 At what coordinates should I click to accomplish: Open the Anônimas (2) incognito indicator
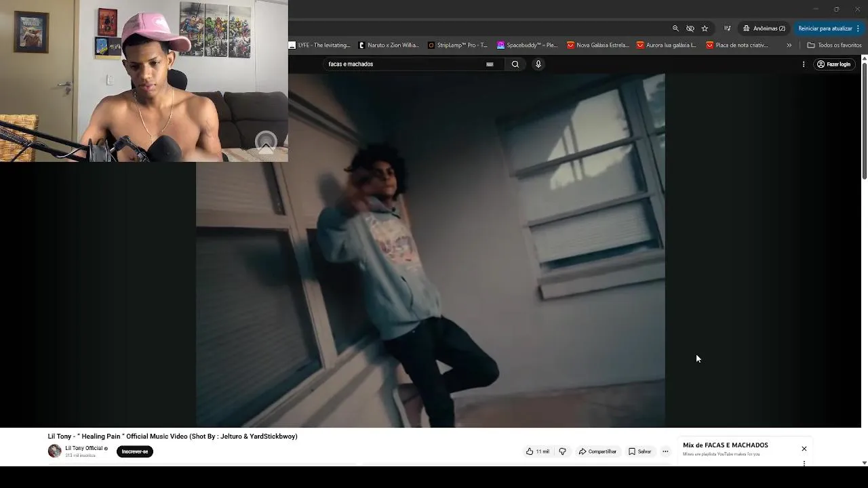pos(764,28)
